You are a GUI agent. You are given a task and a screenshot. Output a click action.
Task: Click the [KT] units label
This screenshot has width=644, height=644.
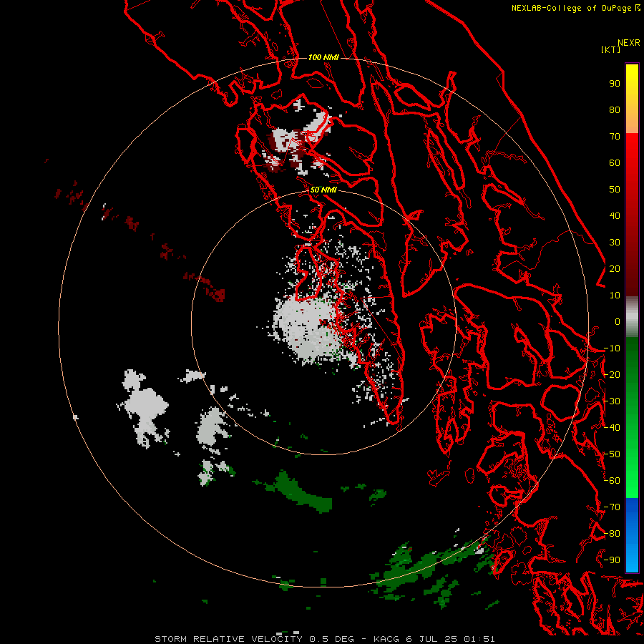[x=611, y=49]
